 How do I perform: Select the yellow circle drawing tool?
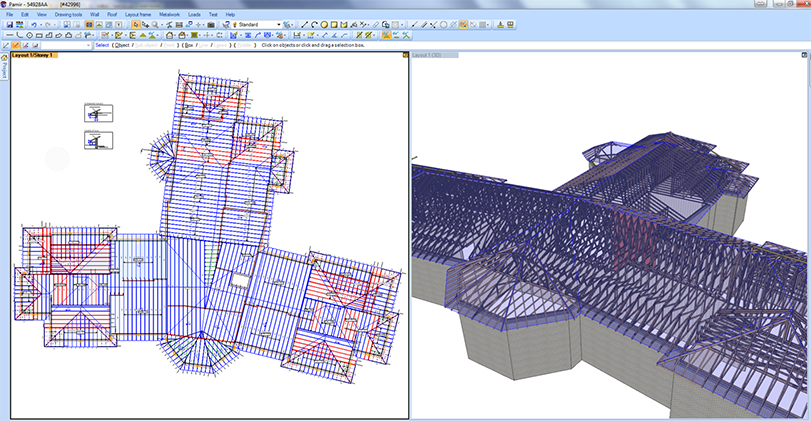click(x=324, y=24)
